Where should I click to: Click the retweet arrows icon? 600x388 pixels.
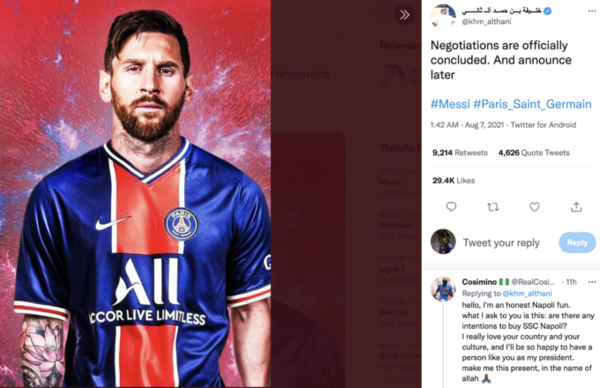493,207
